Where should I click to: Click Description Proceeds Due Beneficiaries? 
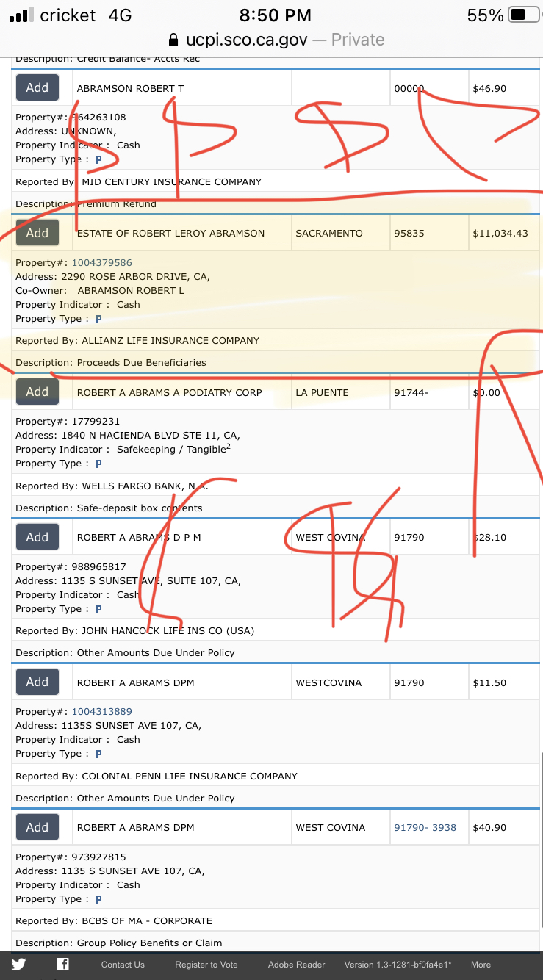[111, 362]
